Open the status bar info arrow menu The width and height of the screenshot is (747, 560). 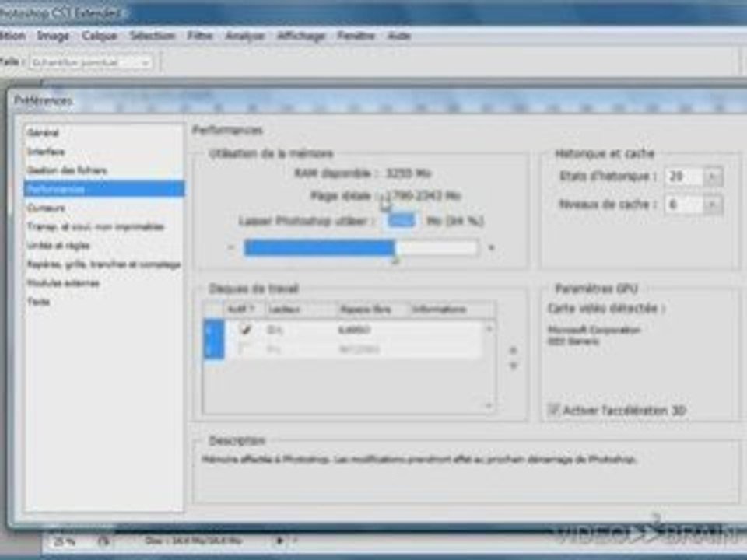pos(280,541)
